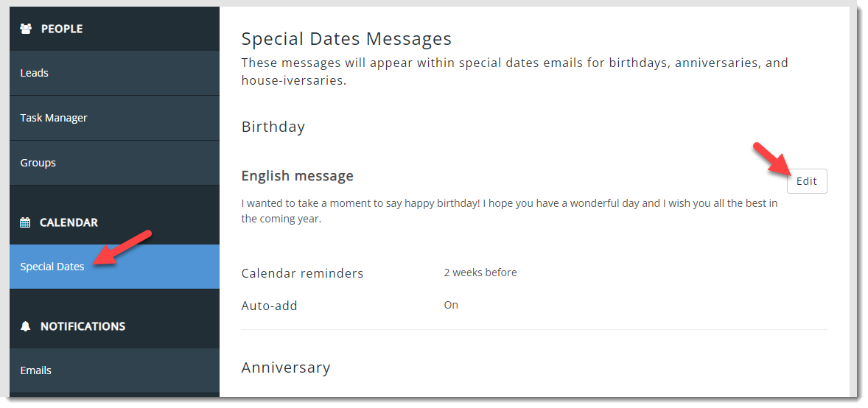
Task: Click the Calendar reminders label
Action: click(x=302, y=273)
